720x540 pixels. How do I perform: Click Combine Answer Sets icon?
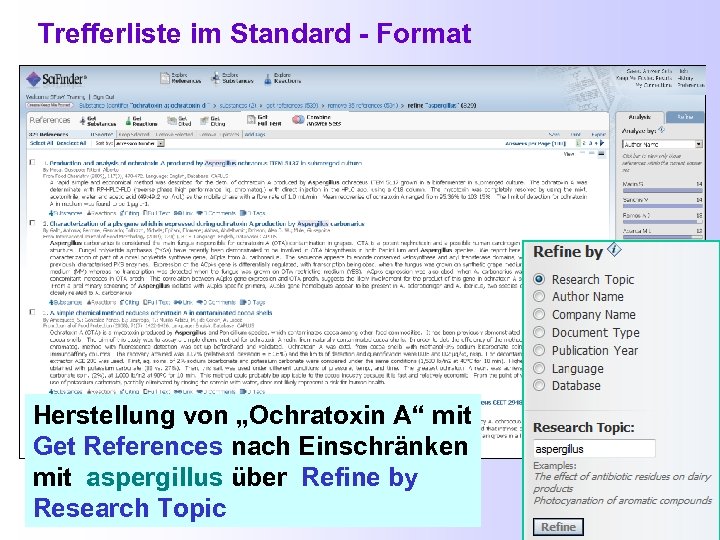[x=298, y=120]
